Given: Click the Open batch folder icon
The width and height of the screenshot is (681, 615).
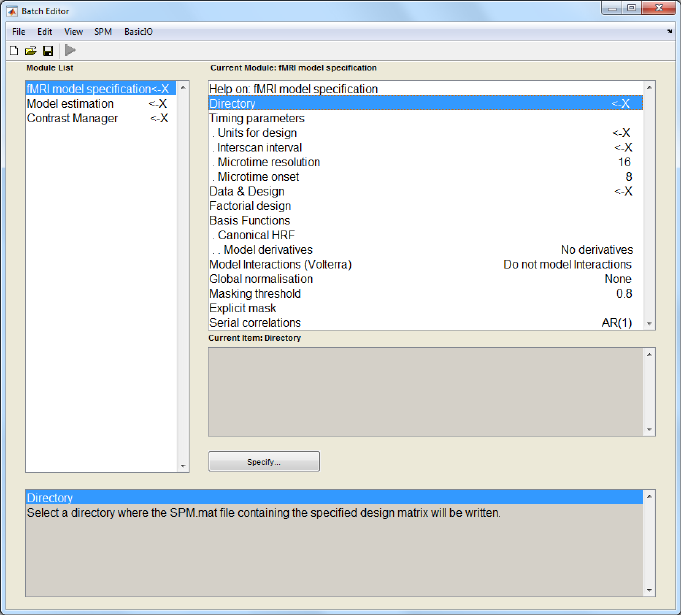Looking at the screenshot, I should pyautogui.click(x=30, y=51).
